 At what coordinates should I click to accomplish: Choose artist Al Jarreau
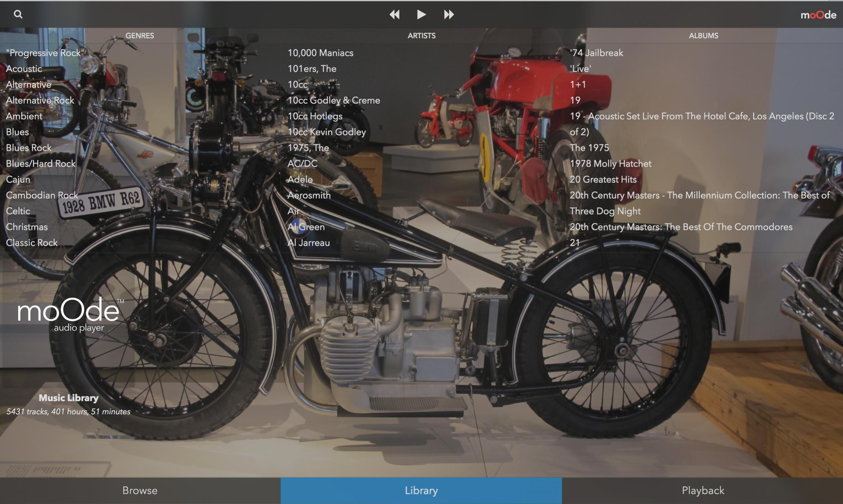tap(308, 243)
